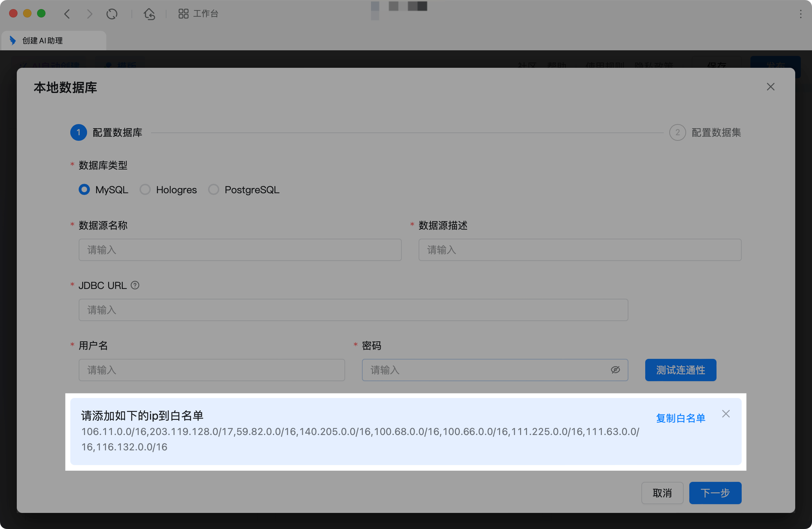Click 复制白名单 link

click(x=681, y=418)
